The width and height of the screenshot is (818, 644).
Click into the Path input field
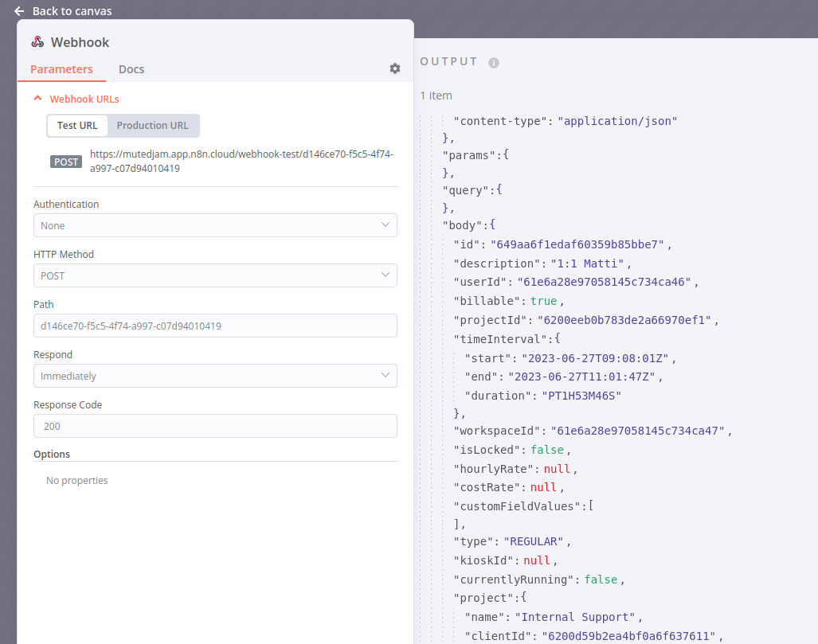pos(215,326)
